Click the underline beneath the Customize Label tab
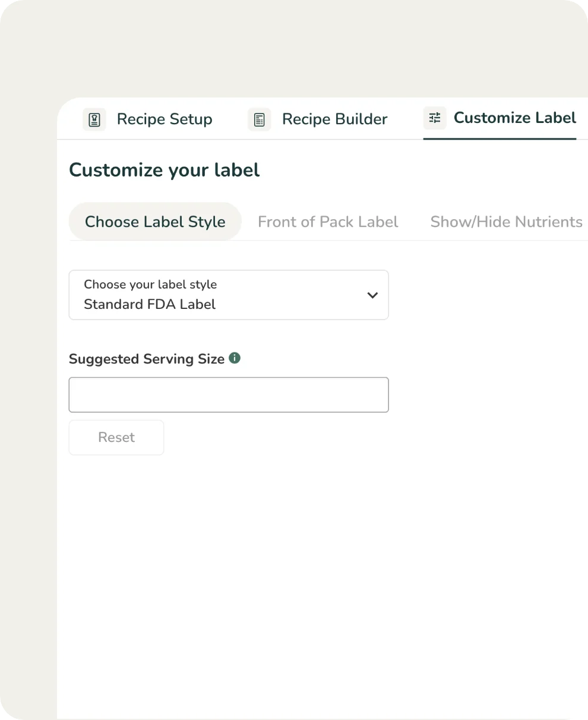Viewport: 588px width, 720px height. (500, 138)
